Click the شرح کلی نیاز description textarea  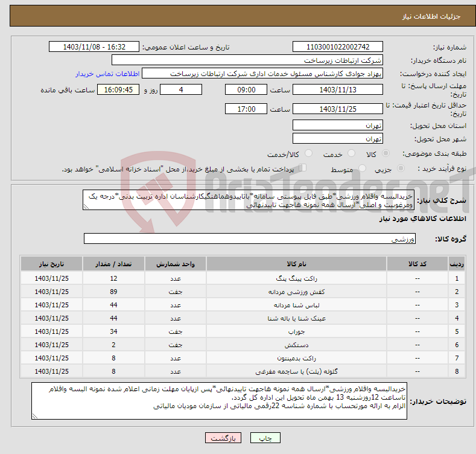pyautogui.click(x=249, y=200)
